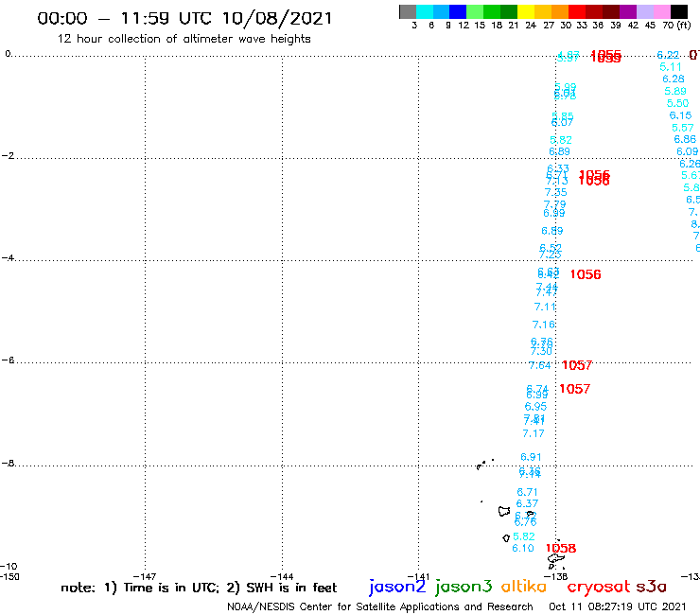
Task: Click the '70 (ft)' legend label
Action: (x=676, y=25)
